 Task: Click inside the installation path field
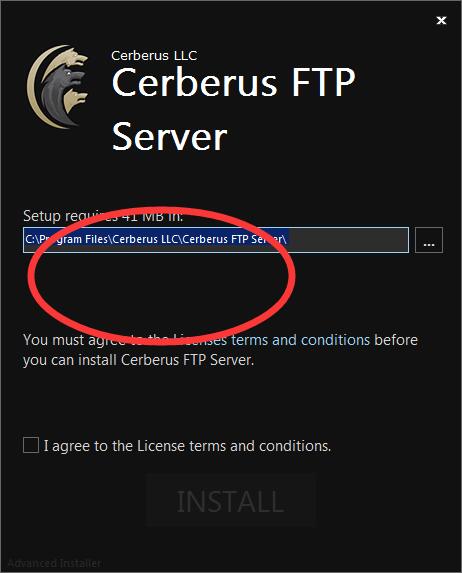point(216,240)
